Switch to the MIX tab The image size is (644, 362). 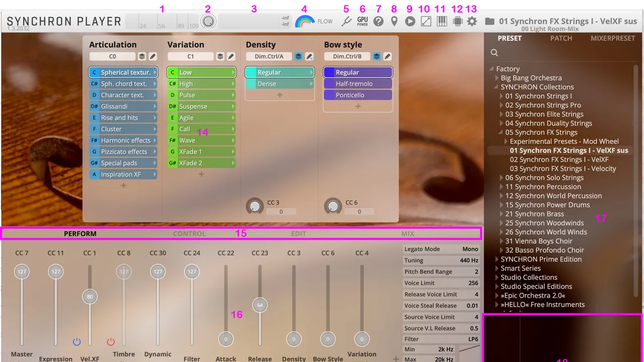pyautogui.click(x=408, y=233)
